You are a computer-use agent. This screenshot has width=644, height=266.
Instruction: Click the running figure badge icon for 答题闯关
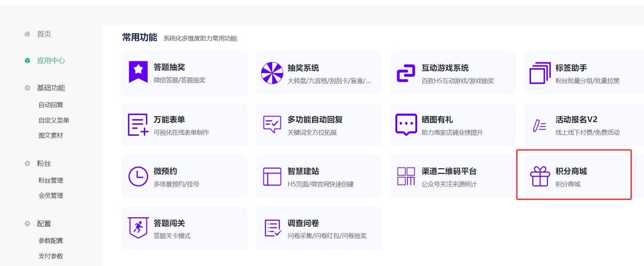138,228
